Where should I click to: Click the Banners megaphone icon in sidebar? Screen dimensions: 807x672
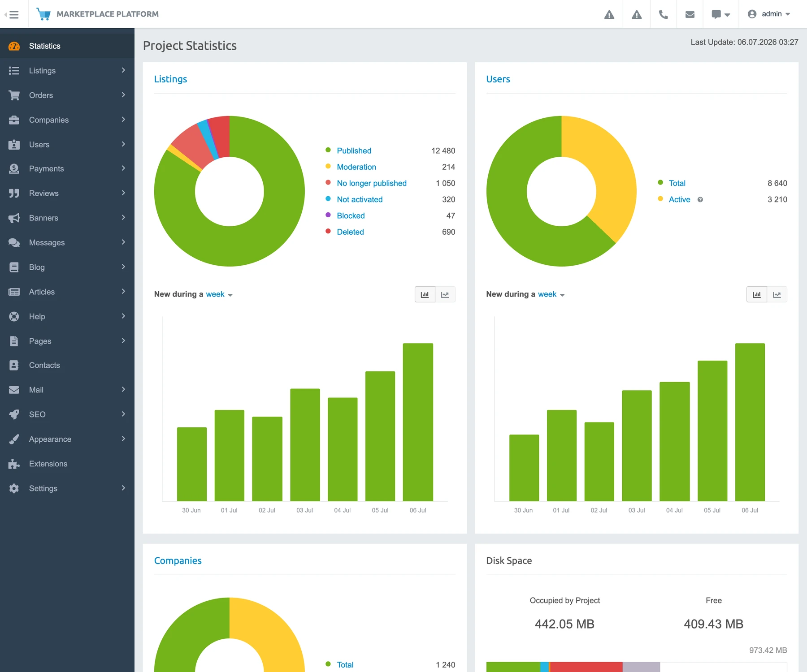14,218
